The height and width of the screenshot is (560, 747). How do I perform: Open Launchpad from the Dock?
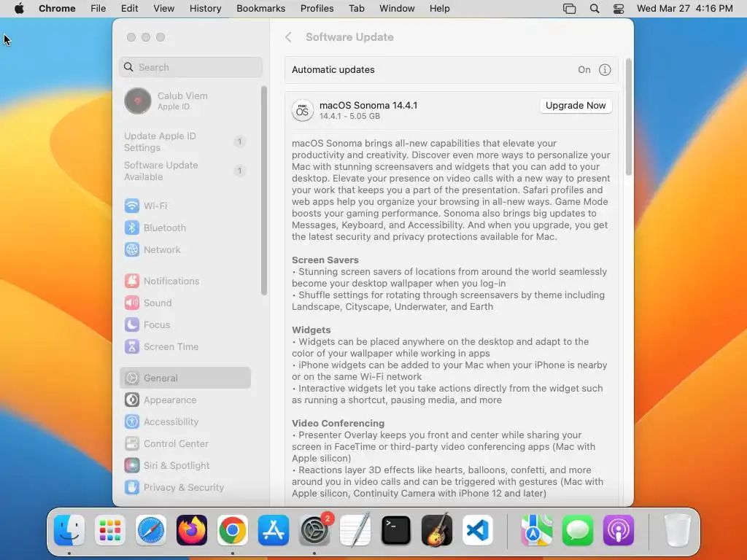point(110,530)
